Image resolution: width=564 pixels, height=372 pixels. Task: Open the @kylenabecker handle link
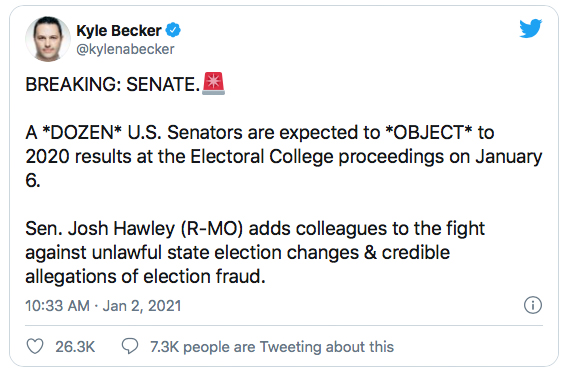pos(125,49)
